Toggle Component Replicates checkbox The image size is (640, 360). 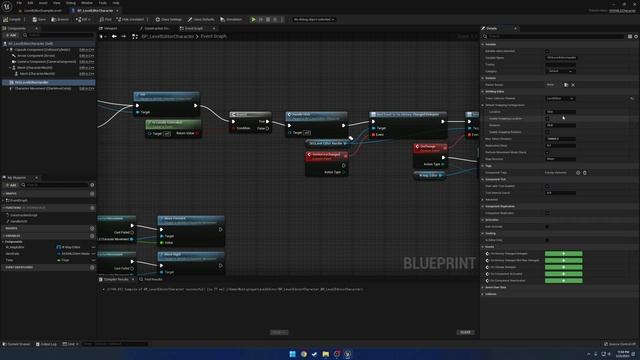click(x=547, y=213)
